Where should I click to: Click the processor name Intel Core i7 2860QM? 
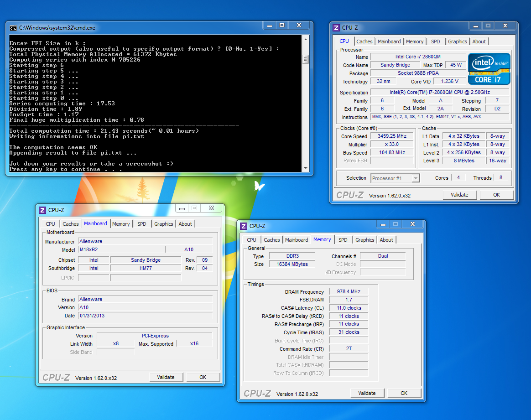pyautogui.click(x=418, y=57)
